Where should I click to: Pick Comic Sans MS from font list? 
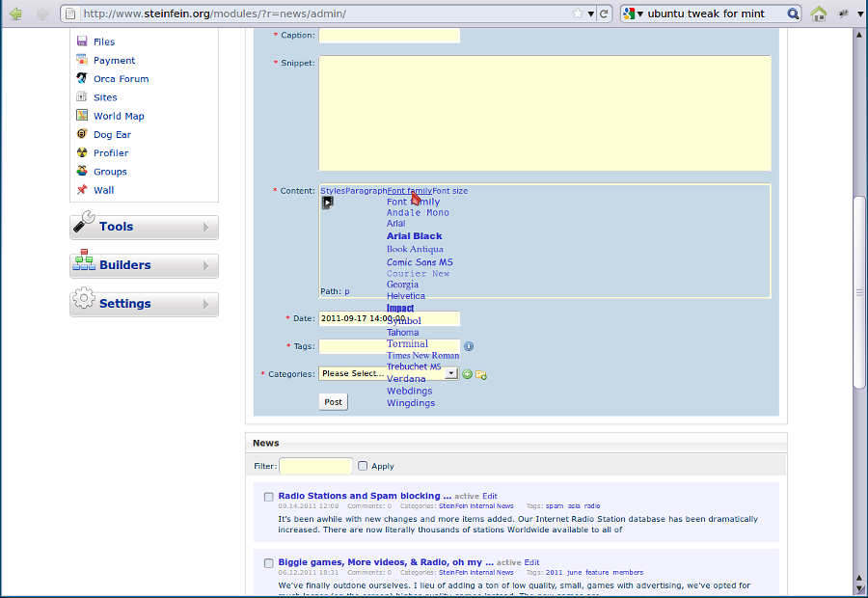pos(420,262)
